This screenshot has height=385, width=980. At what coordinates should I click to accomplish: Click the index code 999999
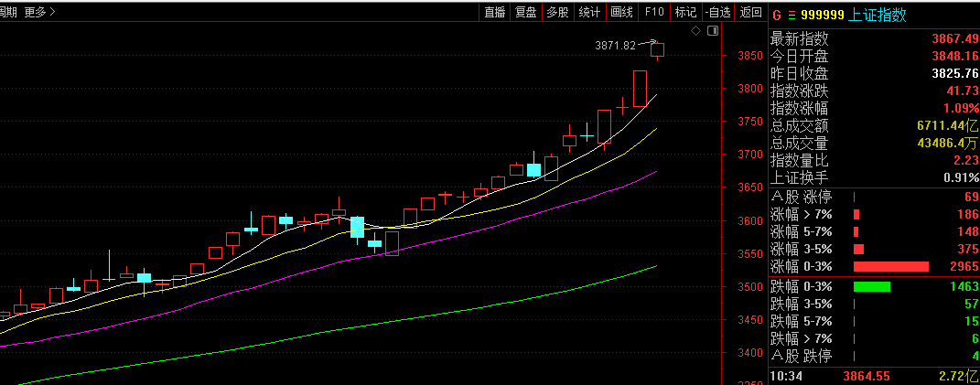[x=823, y=16]
